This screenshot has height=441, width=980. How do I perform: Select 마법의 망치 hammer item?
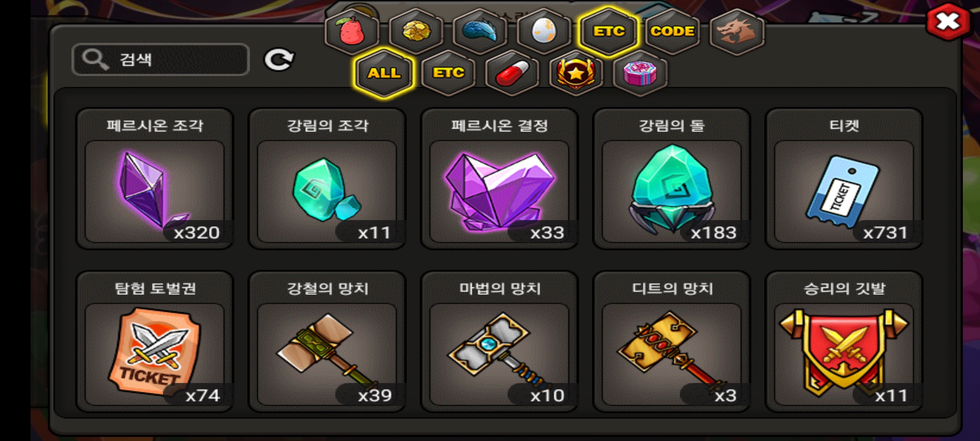tap(499, 341)
